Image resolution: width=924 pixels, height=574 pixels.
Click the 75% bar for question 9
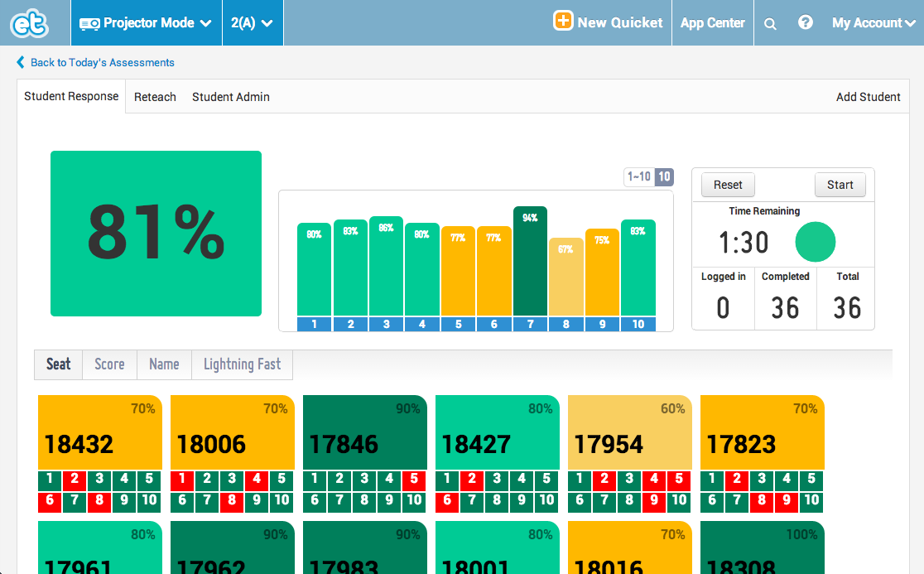pos(602,273)
